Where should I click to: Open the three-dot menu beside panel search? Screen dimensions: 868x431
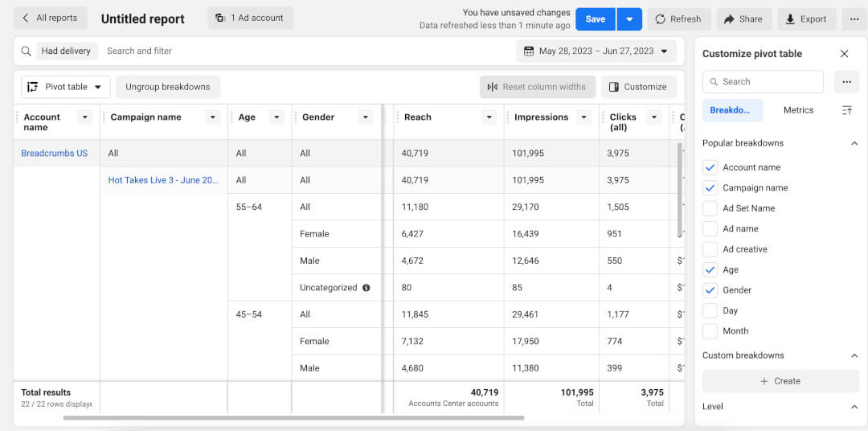[846, 82]
